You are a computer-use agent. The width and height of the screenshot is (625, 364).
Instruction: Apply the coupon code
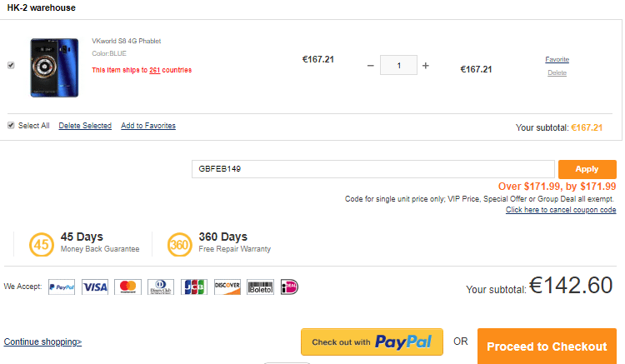pyautogui.click(x=587, y=169)
